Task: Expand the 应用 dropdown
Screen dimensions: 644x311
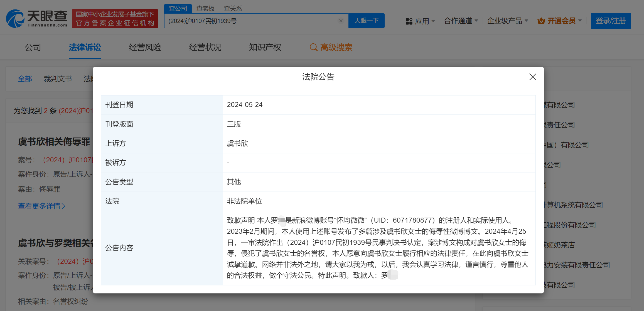Action: pyautogui.click(x=433, y=21)
